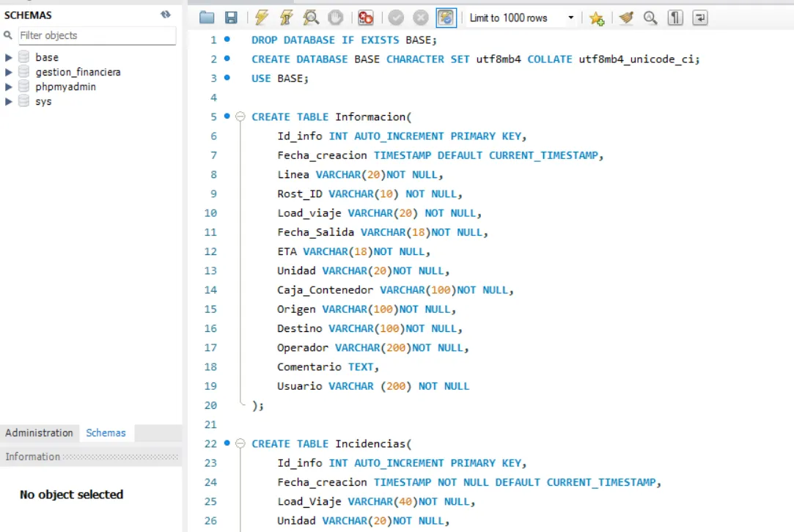Click the statement marker dot on line 1
794x532 pixels.
coord(227,39)
